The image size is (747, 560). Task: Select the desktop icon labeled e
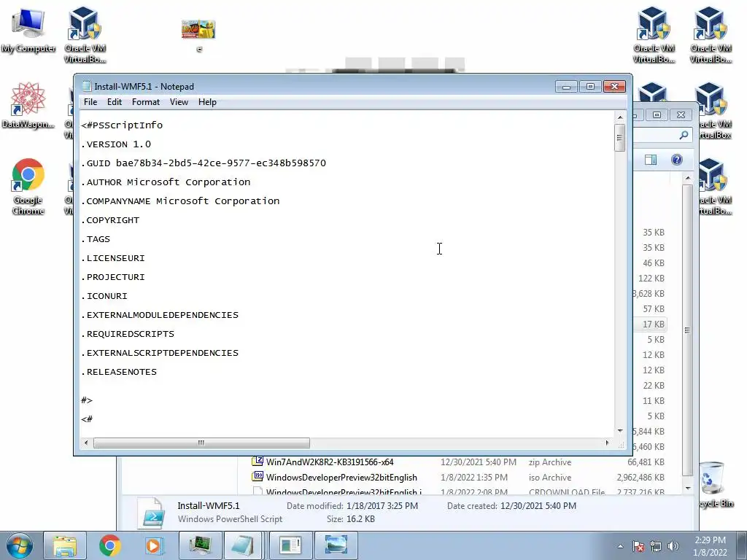198,35
